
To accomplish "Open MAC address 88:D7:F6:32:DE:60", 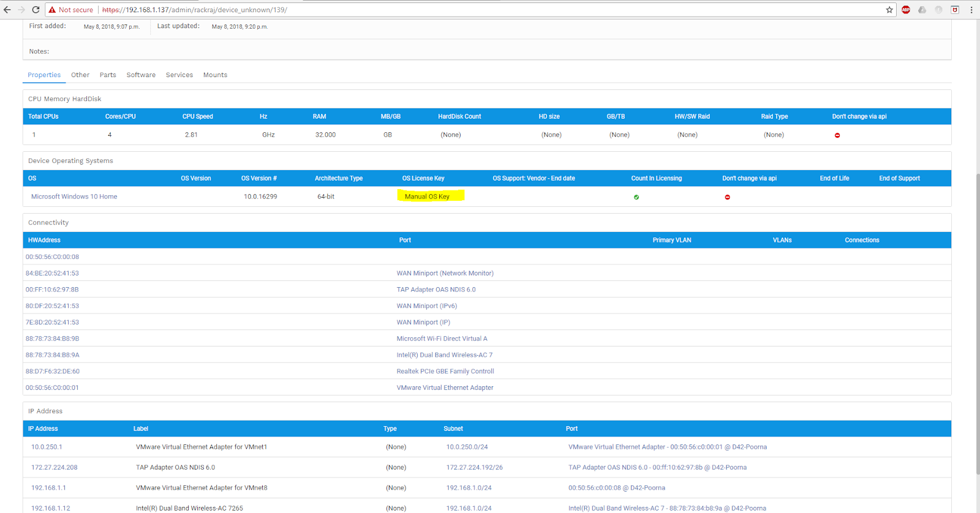I will (53, 372).
